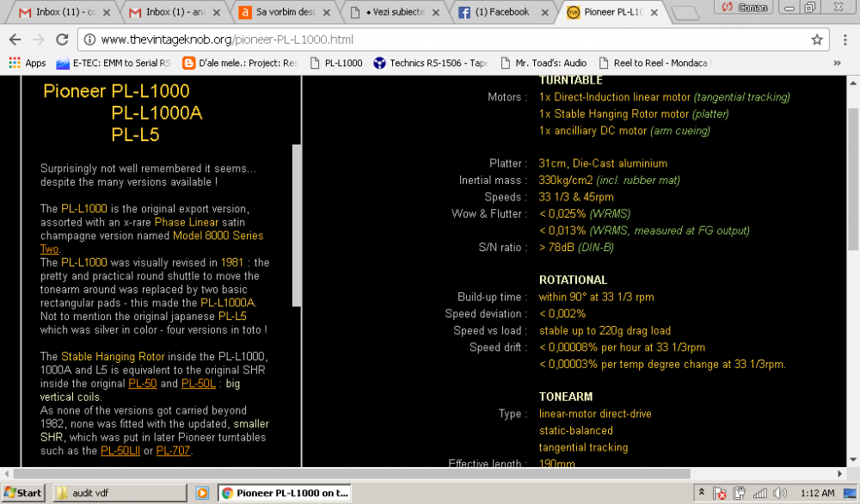
Task: Reload the current page
Action: click(x=62, y=40)
